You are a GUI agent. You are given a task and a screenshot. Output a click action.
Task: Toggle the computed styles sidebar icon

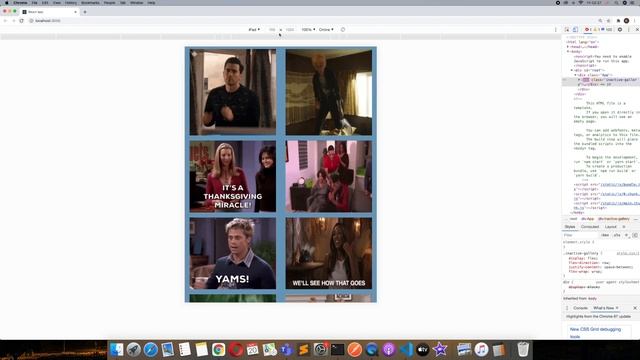[635, 235]
